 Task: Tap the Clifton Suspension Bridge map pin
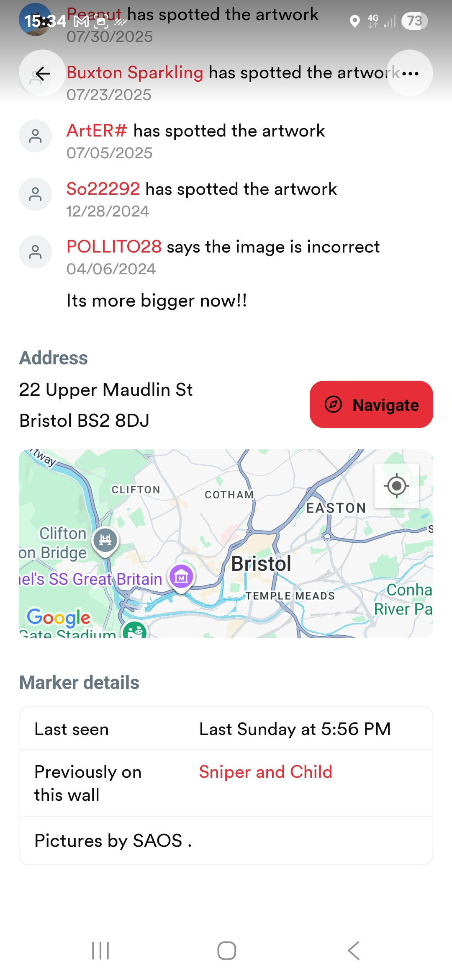[105, 540]
